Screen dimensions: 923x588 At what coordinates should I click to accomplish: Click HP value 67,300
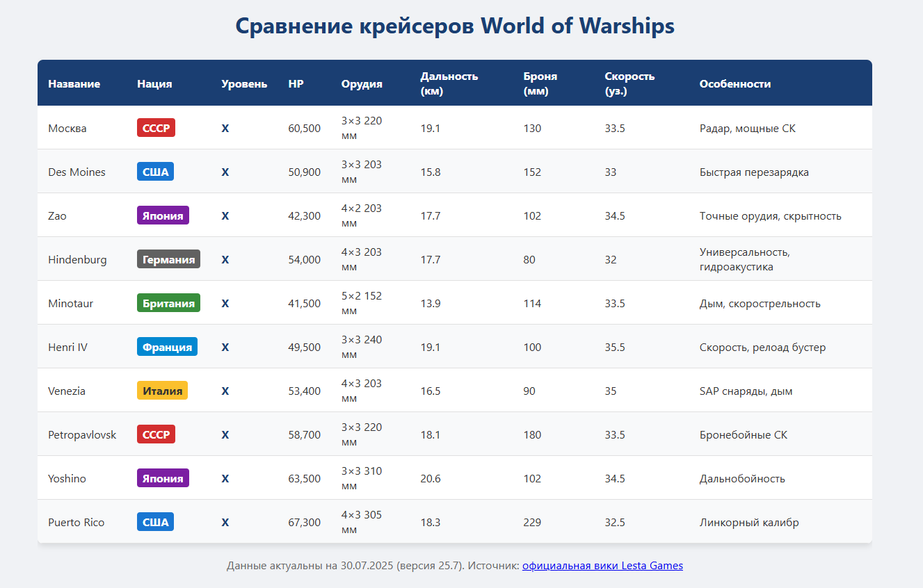pos(305,522)
